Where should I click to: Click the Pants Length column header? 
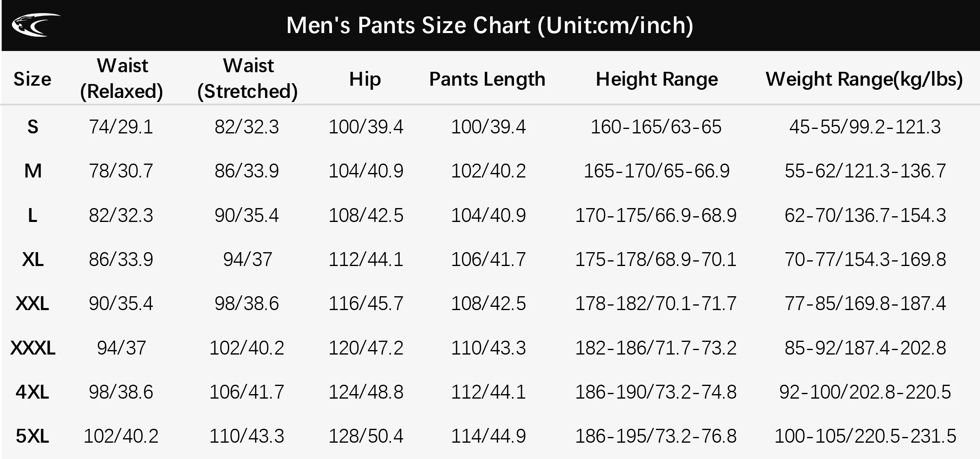[487, 79]
